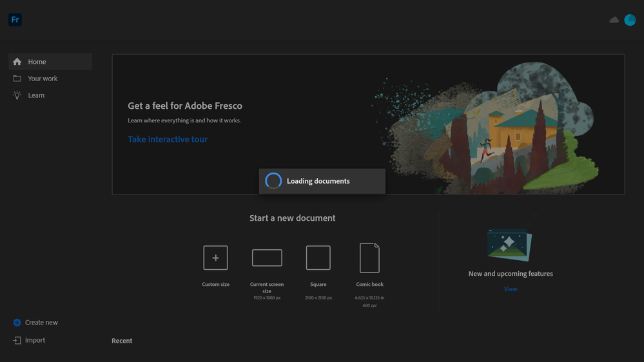Click the Your work folder icon
644x362 pixels.
tap(17, 79)
